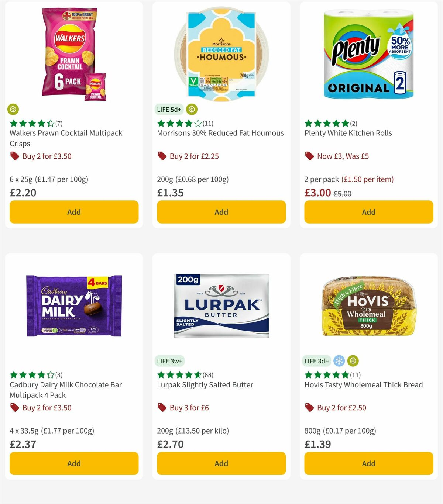Click the leaf icon beside the LIFE 5d+ badge

(x=192, y=109)
